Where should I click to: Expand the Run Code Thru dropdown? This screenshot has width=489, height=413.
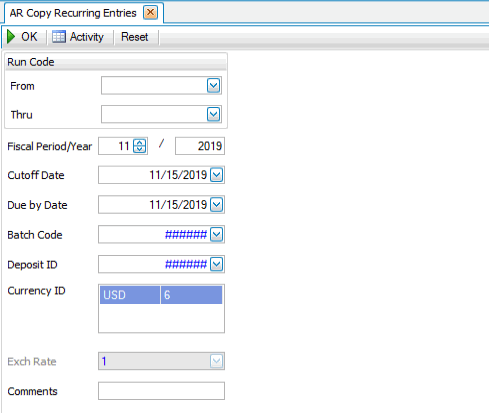(x=214, y=114)
